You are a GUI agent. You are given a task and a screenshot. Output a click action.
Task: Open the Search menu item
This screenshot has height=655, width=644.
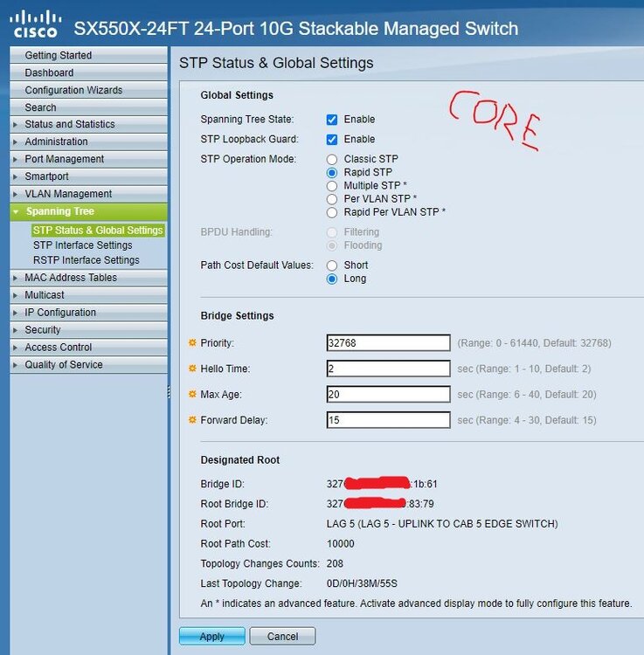click(88, 107)
